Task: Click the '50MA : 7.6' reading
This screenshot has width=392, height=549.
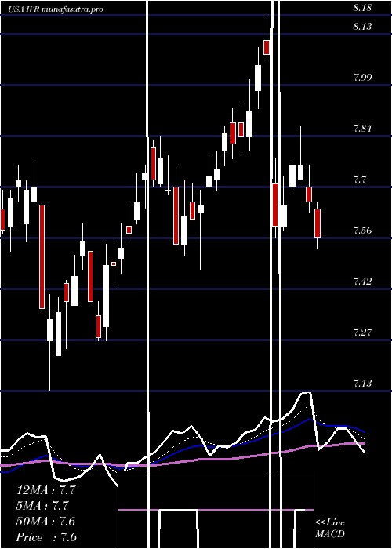Action: pos(46,522)
